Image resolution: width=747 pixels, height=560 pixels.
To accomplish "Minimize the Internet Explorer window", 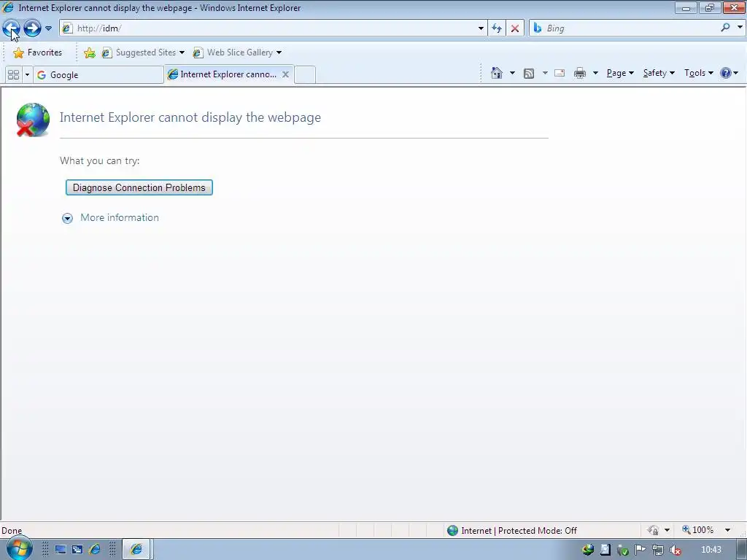I will (x=686, y=7).
